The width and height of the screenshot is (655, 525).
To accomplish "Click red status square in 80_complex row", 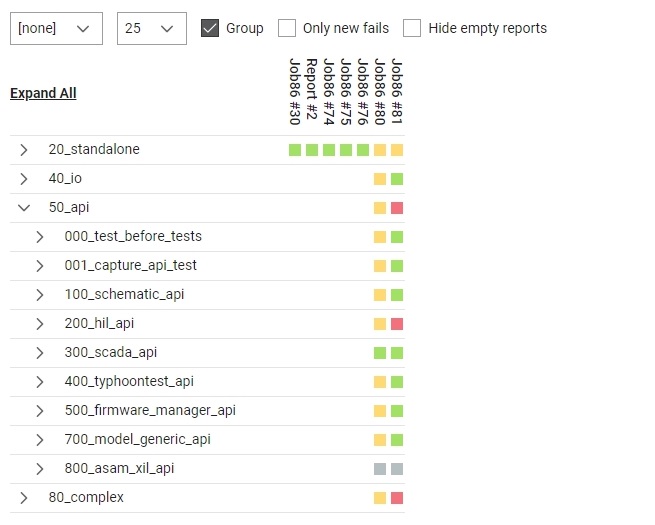I will click(x=397, y=498).
